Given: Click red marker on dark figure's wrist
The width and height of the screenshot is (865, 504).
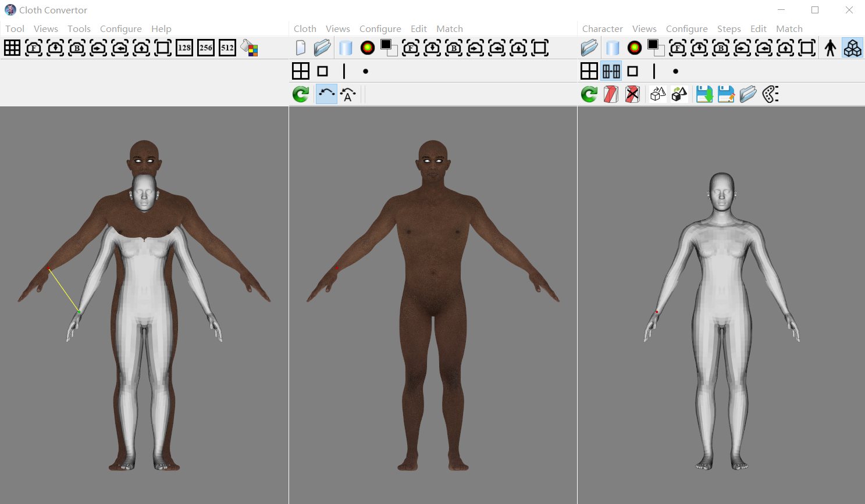Looking at the screenshot, I should point(337,268).
